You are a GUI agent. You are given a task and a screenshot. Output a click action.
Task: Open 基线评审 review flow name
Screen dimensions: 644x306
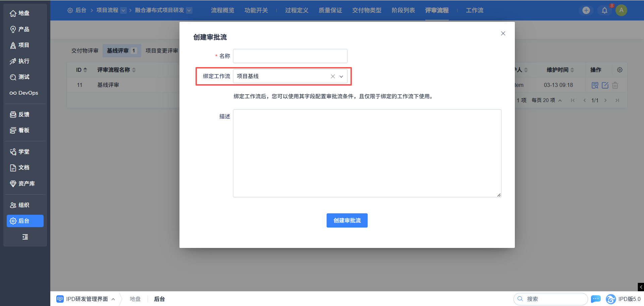(108, 85)
